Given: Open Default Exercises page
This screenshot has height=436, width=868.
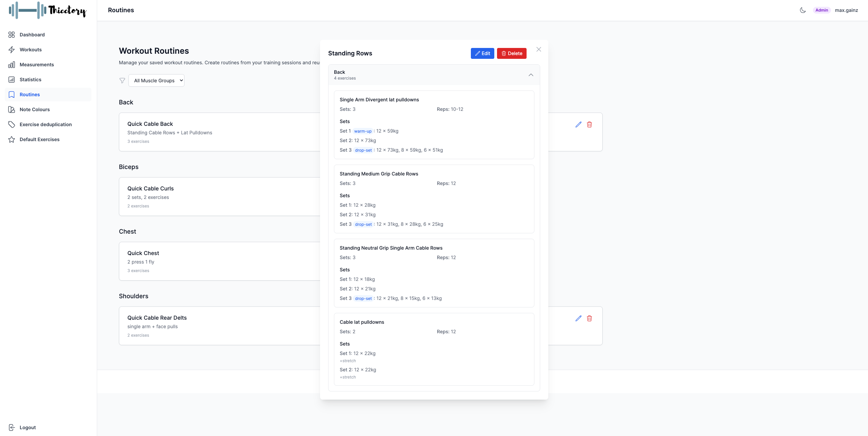Looking at the screenshot, I should click(39, 139).
